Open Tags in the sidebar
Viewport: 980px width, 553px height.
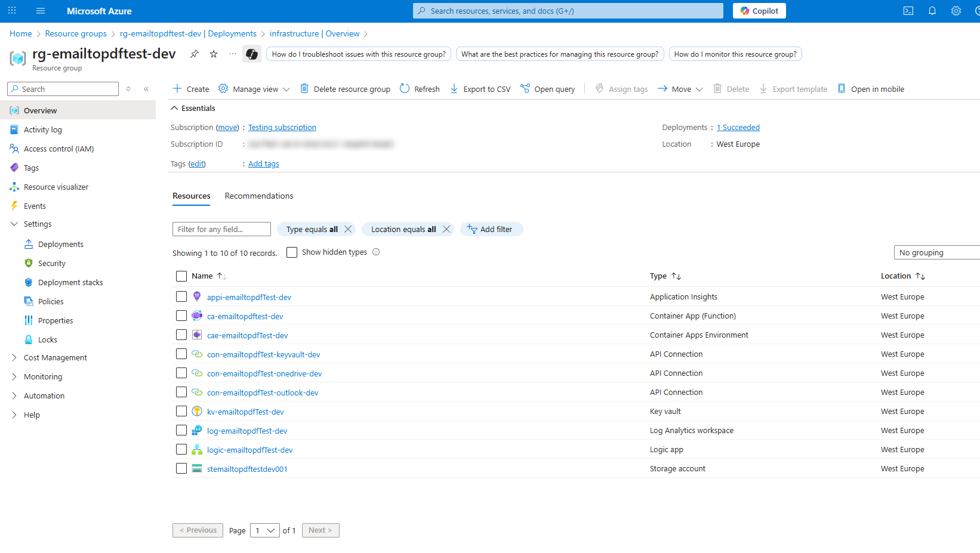click(x=31, y=168)
